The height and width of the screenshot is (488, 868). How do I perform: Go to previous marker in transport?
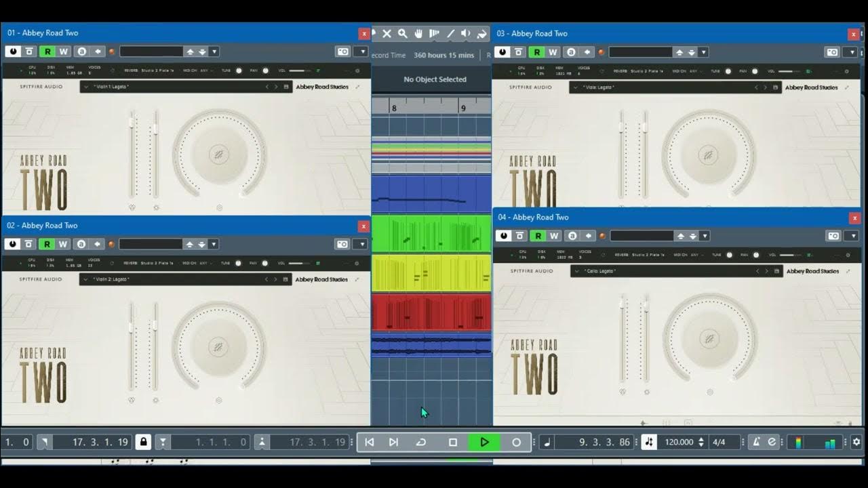[370, 442]
